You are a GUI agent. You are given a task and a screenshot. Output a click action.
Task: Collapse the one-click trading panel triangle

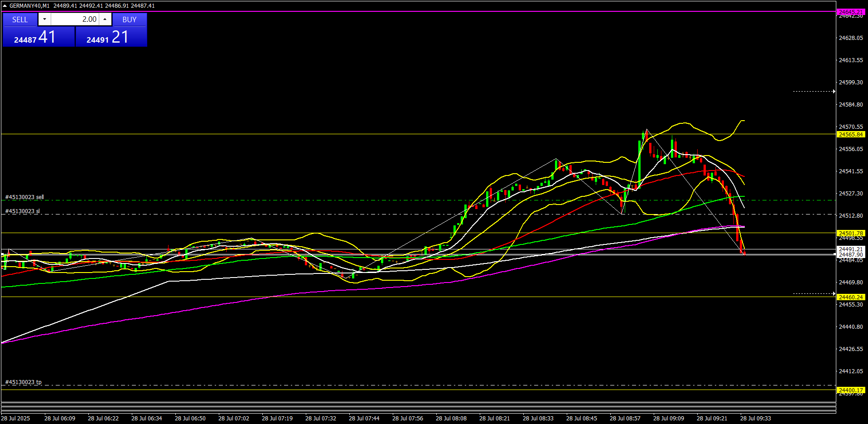(x=5, y=6)
